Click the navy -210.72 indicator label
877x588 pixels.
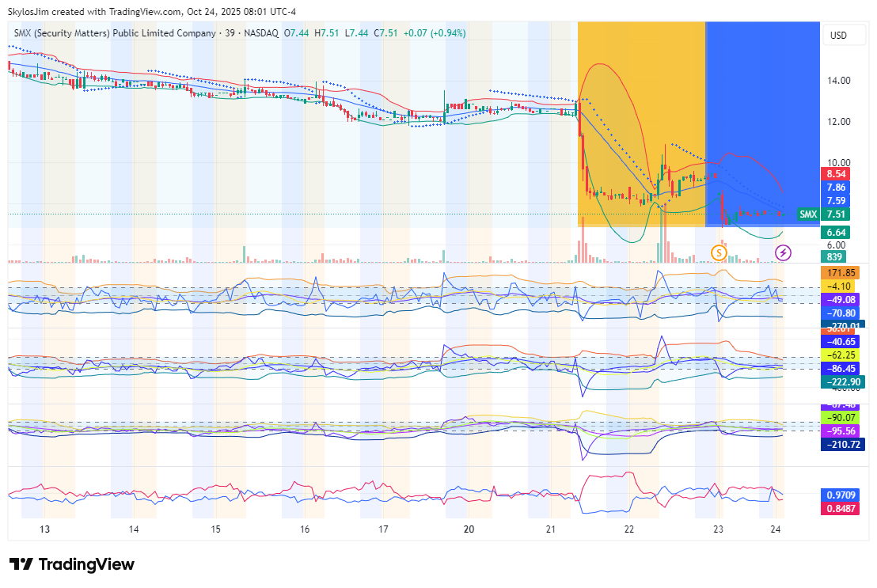tap(841, 444)
